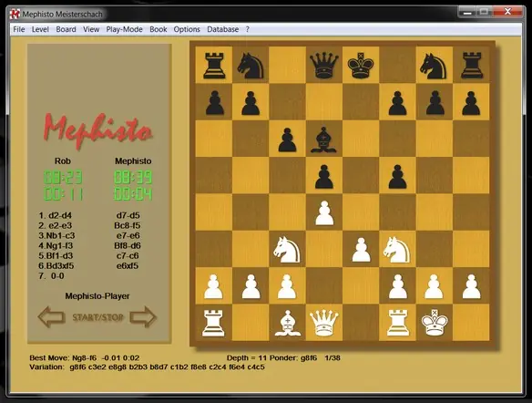Viewport: 532px width, 403px height.
Task: Click move 6.Bd3xf5 in move list
Action: [x=56, y=266]
